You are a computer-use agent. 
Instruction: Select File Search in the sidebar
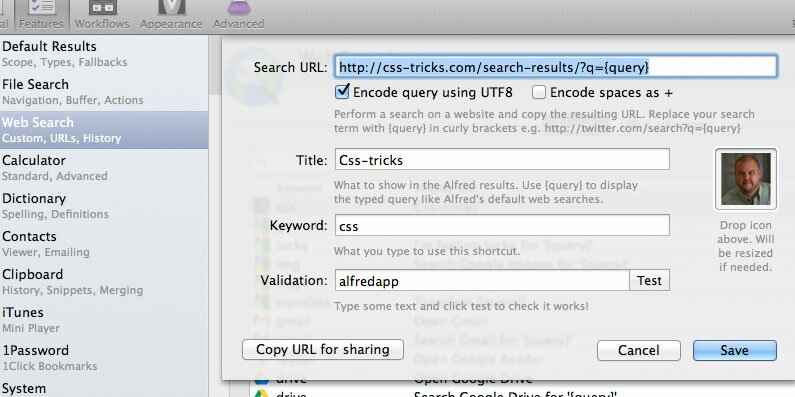(x=104, y=92)
